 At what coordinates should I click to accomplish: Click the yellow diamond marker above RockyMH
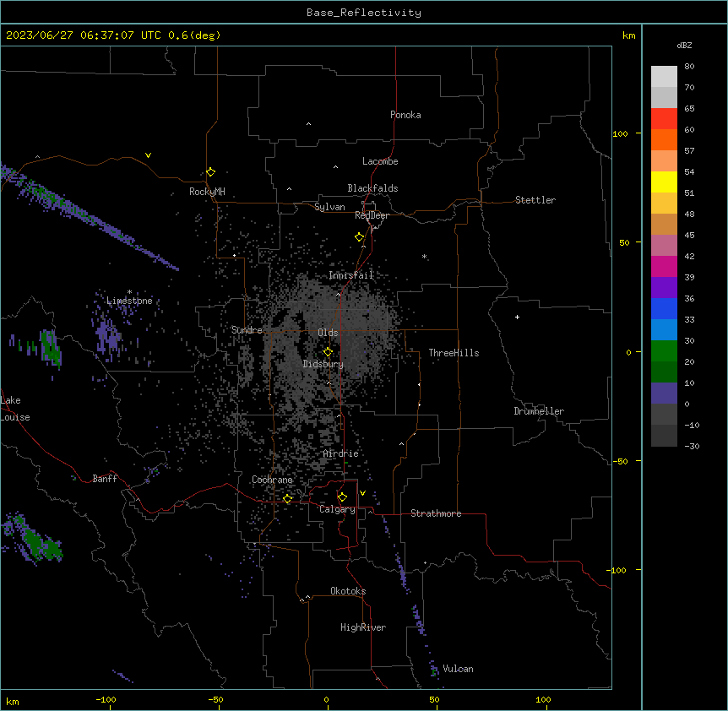(x=210, y=172)
